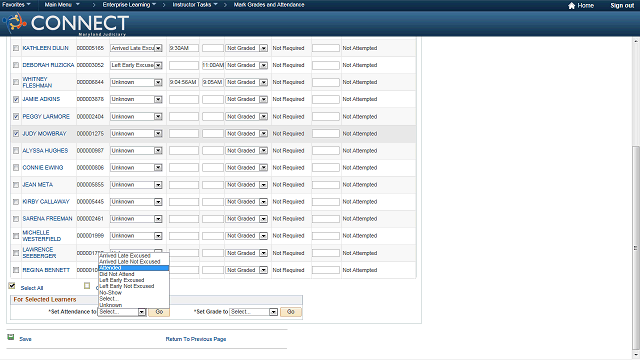Select Arrived Late Excused option
The width and height of the screenshot is (640, 360).
coord(133,256)
